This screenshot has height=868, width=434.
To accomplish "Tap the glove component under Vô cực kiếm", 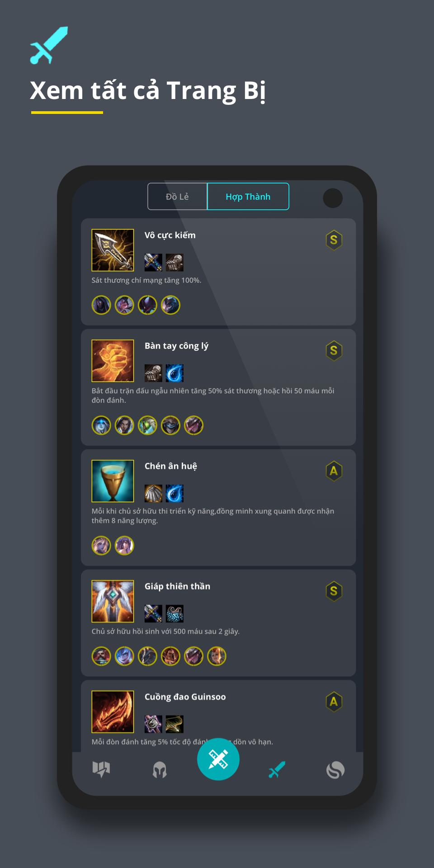I will [175, 262].
